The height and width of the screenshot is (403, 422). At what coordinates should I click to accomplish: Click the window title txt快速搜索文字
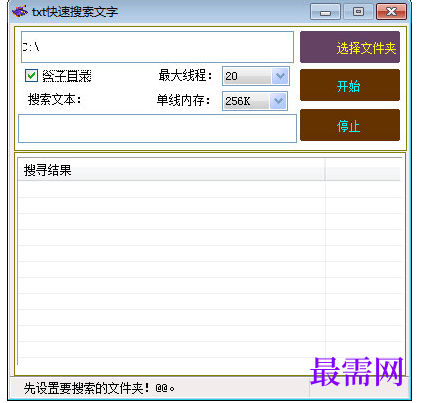[75, 12]
